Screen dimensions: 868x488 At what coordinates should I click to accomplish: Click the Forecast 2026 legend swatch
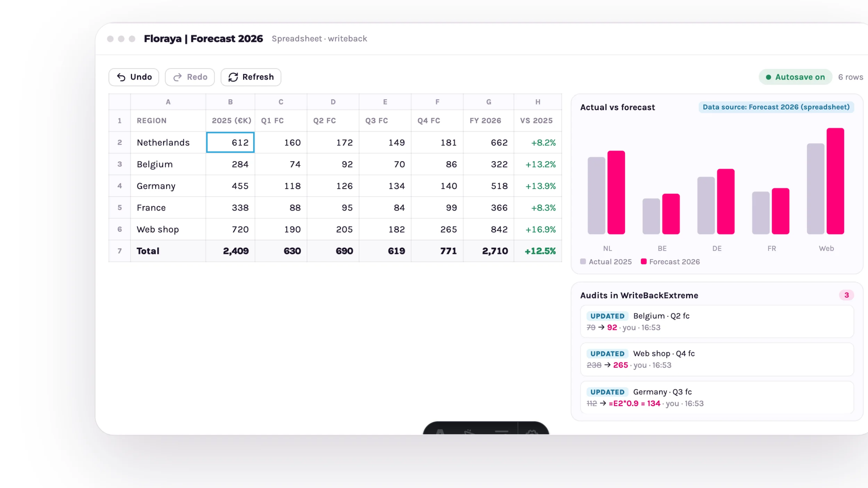click(643, 262)
